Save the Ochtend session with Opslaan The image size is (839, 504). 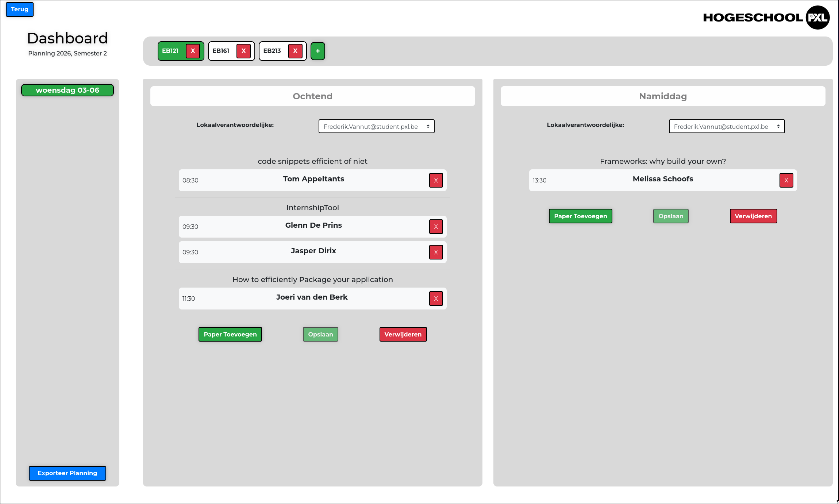pyautogui.click(x=320, y=334)
